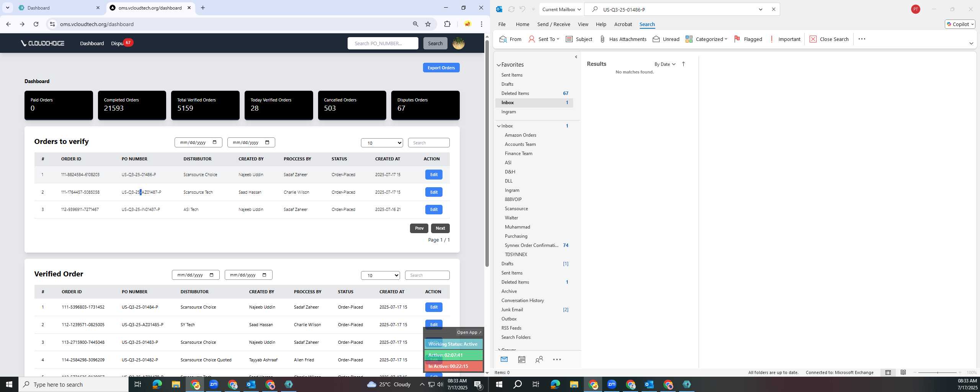Click Orders to verify search field
980x392 pixels.
[429, 143]
